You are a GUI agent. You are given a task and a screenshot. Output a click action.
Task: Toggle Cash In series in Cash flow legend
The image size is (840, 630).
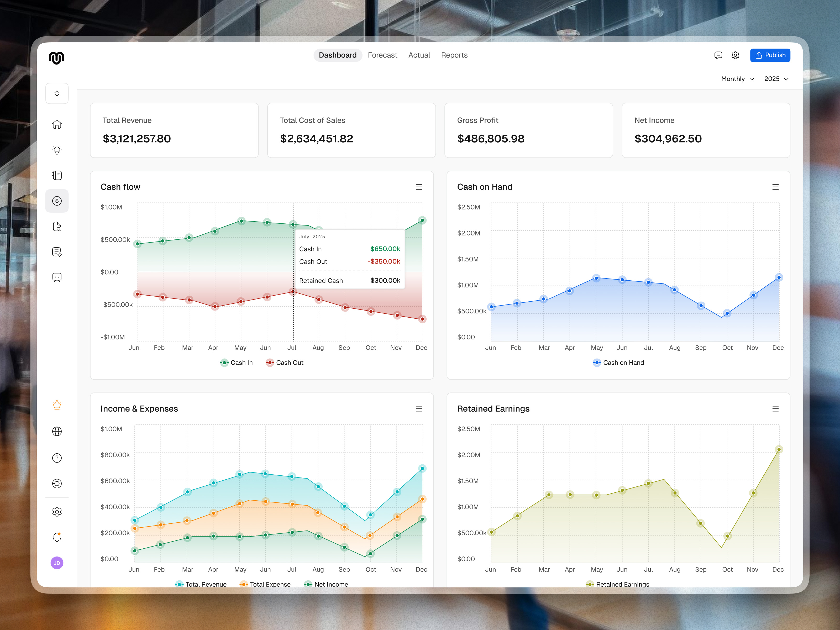tap(236, 362)
